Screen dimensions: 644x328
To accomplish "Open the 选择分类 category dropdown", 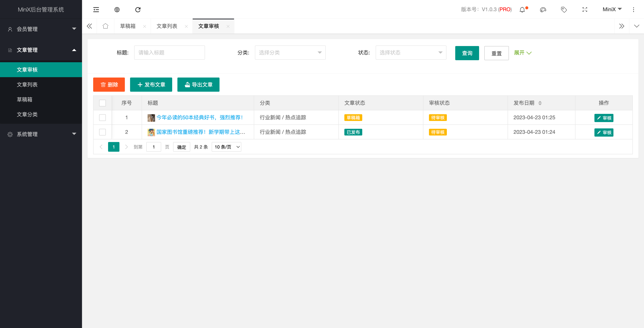I will pos(290,53).
